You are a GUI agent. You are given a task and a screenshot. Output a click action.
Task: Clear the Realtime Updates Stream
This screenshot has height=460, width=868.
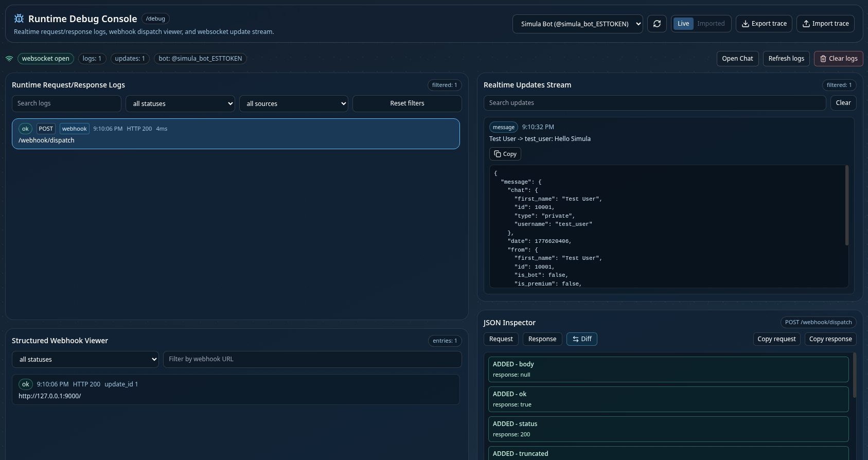(x=843, y=103)
